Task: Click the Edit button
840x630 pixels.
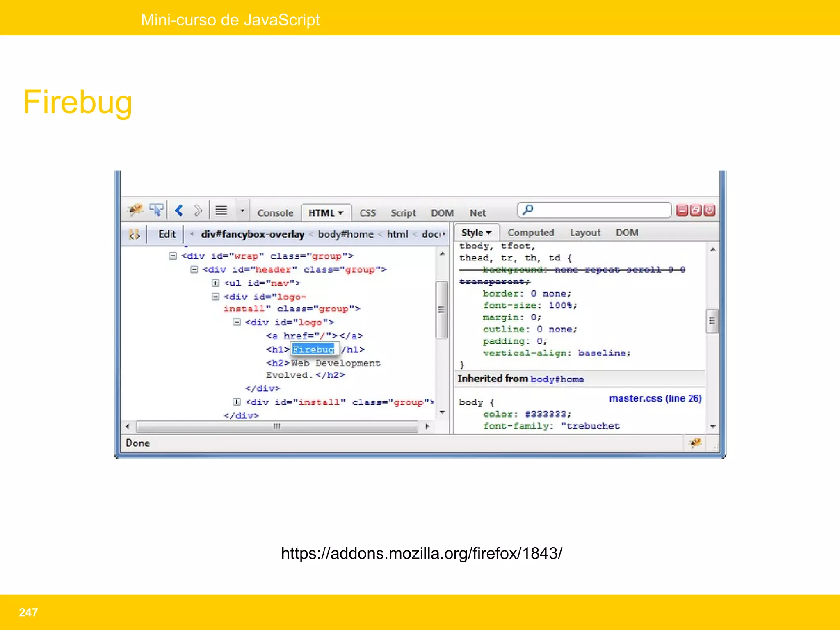Action: (167, 234)
